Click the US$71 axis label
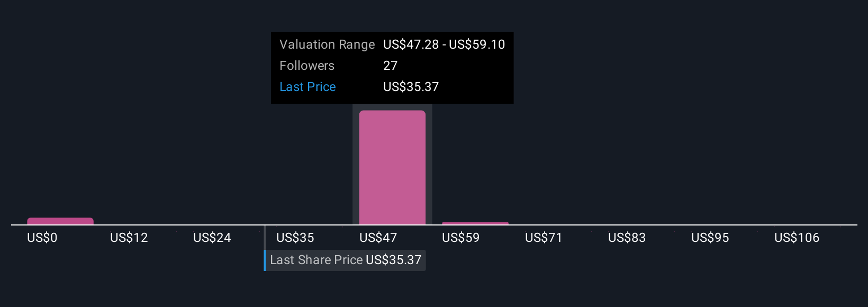This screenshot has height=307, width=868. click(x=544, y=238)
